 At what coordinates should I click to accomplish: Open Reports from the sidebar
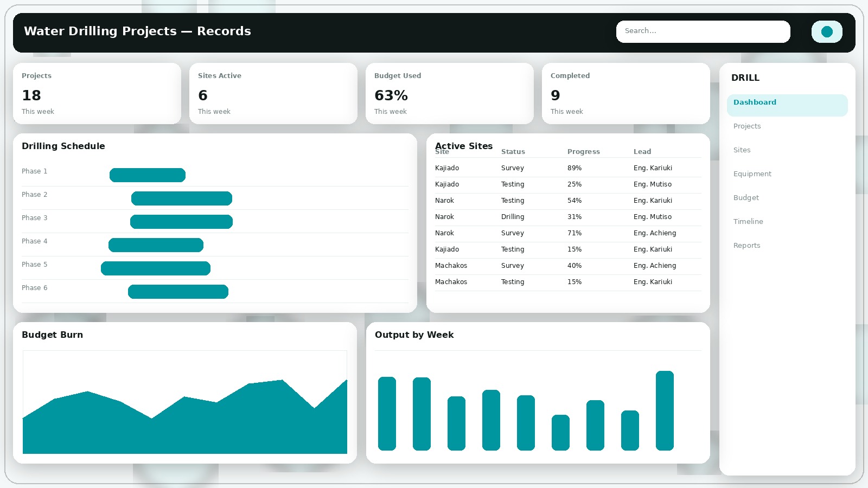click(x=746, y=246)
